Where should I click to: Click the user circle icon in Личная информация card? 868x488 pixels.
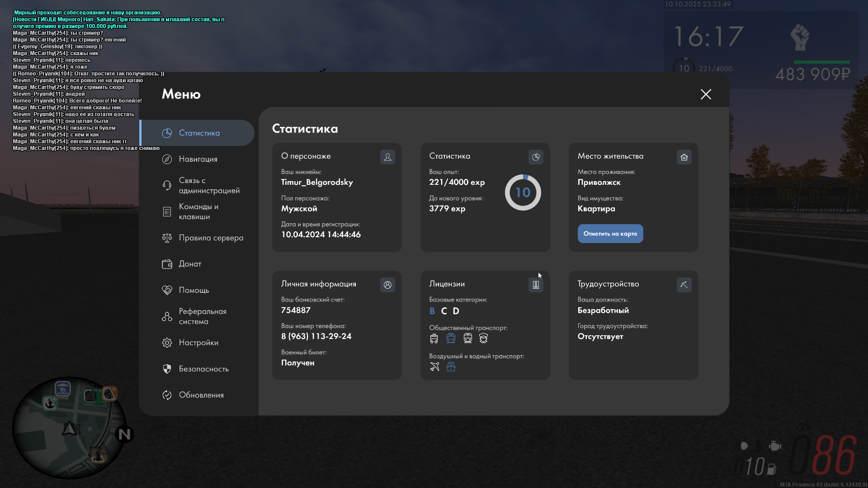[387, 285]
